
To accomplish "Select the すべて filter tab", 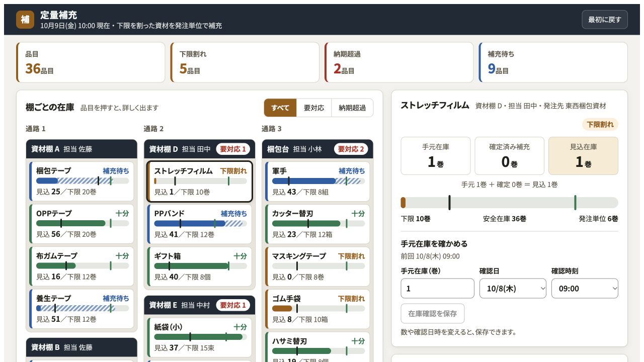I will (280, 108).
